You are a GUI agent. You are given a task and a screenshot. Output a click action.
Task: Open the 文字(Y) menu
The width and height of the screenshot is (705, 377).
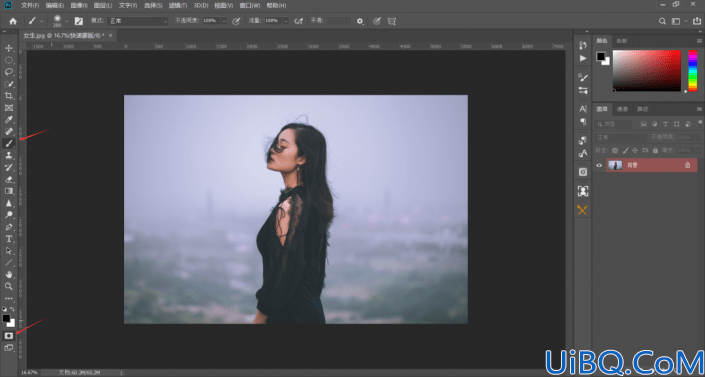pos(128,5)
